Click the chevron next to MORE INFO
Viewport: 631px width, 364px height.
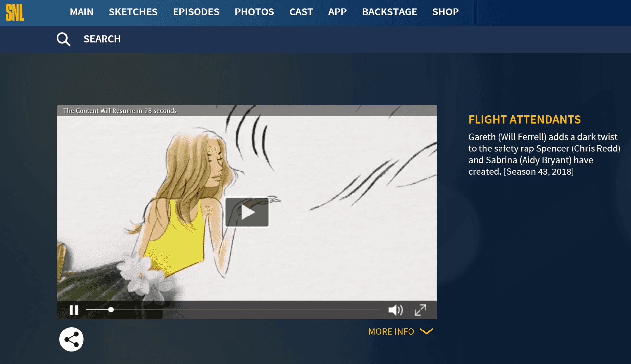click(x=426, y=332)
